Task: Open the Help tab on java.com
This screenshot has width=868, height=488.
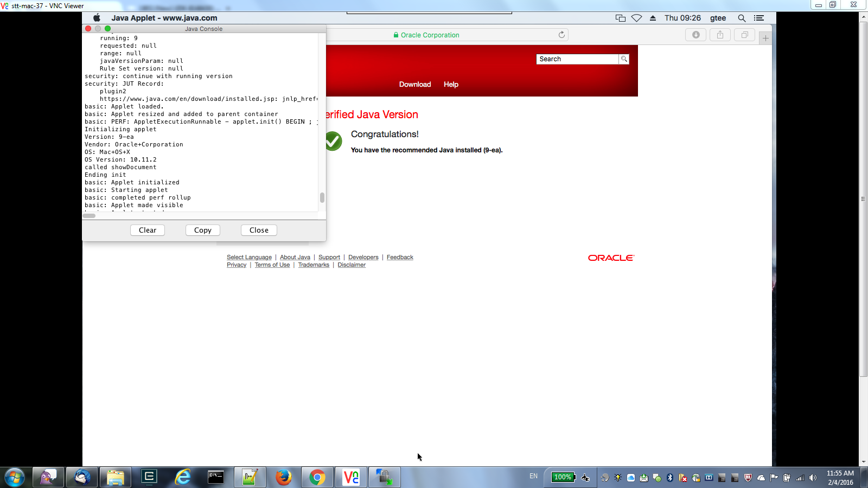Action: (451, 85)
